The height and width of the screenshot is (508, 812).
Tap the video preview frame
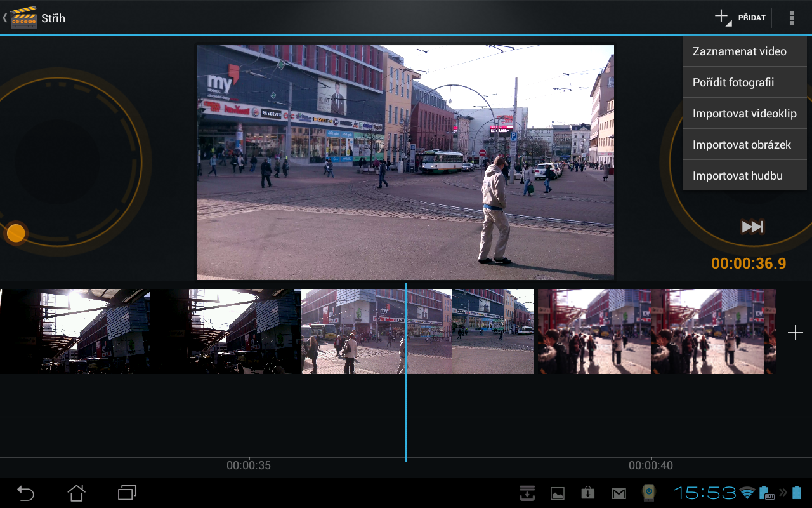(405, 162)
